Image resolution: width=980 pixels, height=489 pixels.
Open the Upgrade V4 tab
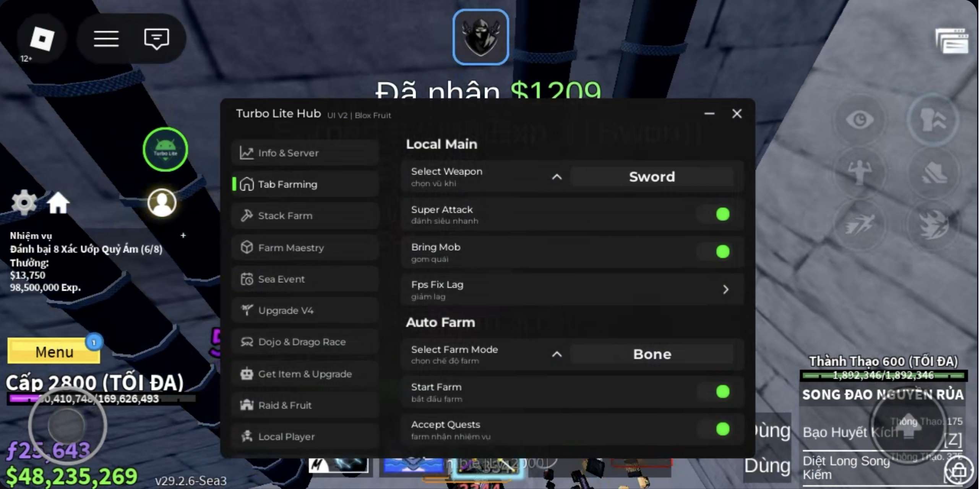coord(305,310)
